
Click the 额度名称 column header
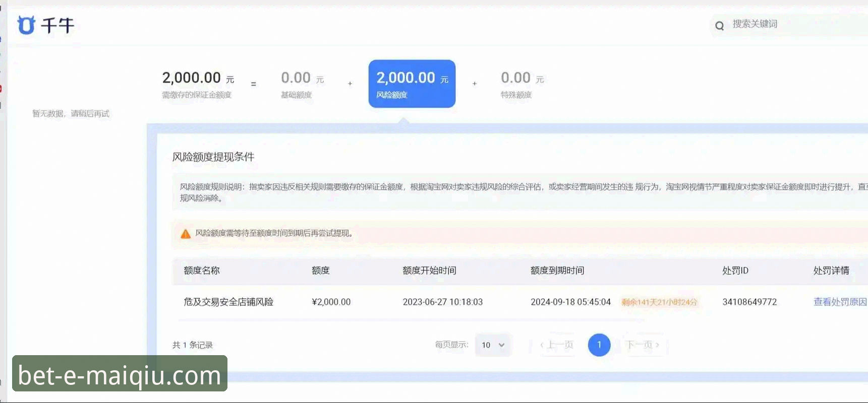(x=202, y=271)
